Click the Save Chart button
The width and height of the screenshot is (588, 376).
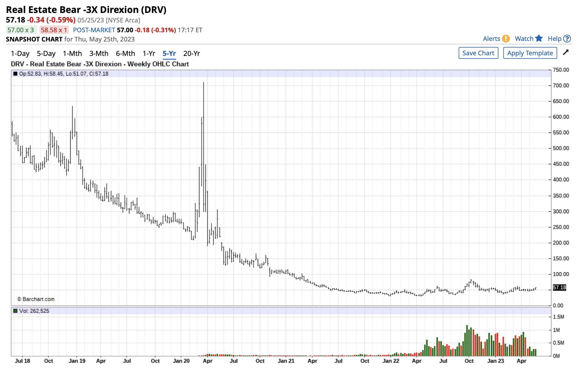(479, 53)
